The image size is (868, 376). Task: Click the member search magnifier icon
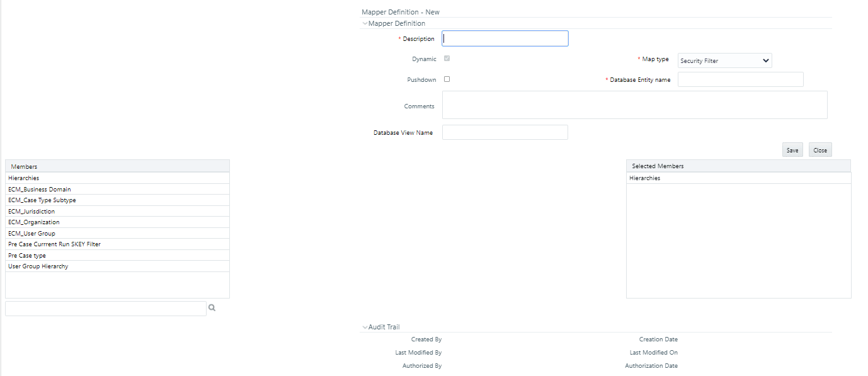[212, 307]
